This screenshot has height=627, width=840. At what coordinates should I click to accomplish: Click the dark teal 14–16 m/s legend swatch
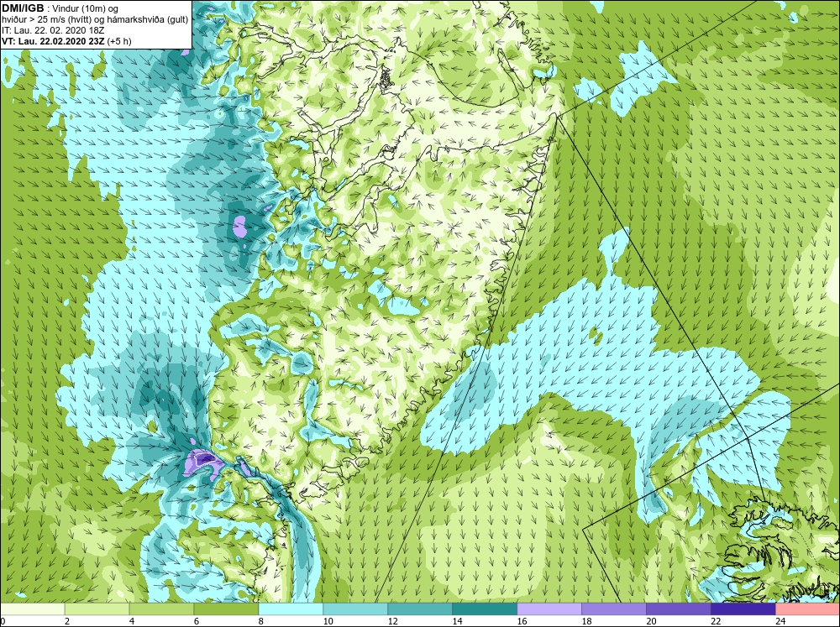(485, 609)
